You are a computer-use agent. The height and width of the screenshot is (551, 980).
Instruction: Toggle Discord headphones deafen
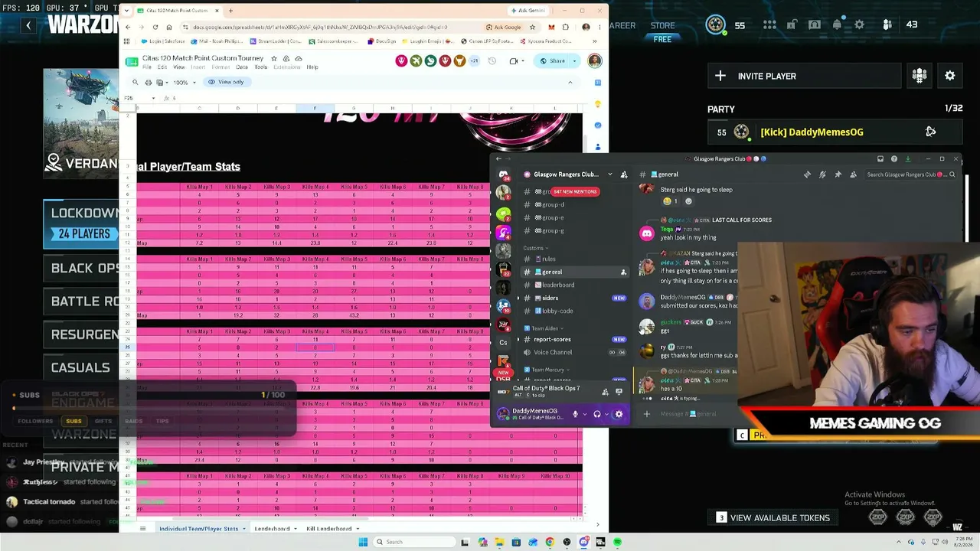tap(597, 414)
